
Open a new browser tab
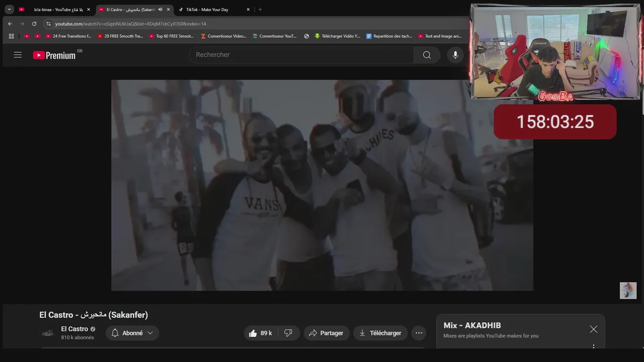click(x=260, y=10)
